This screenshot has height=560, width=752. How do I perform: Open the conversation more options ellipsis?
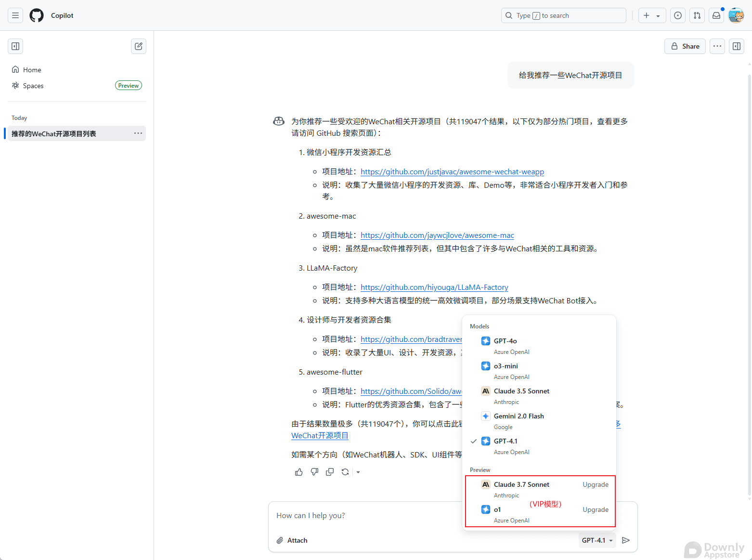[x=717, y=46]
